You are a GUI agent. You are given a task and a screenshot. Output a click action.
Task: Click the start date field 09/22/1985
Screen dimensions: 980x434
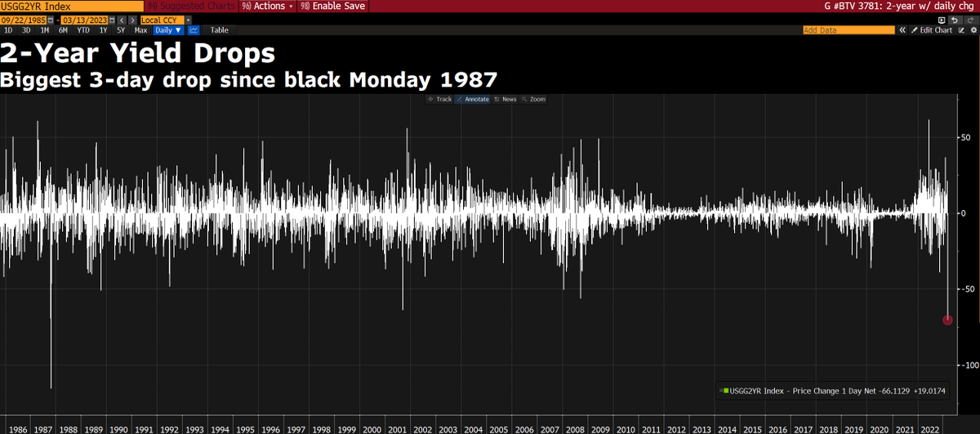(23, 20)
